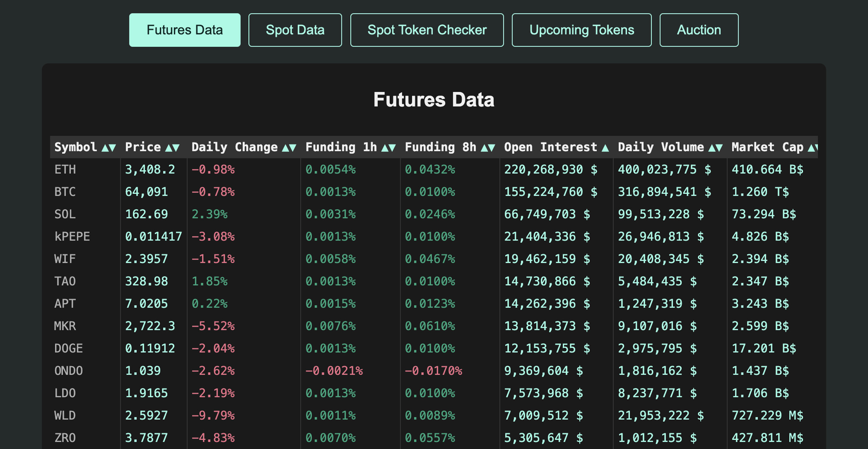The width and height of the screenshot is (868, 449).
Task: Select the ETH symbol row
Action: point(434,170)
